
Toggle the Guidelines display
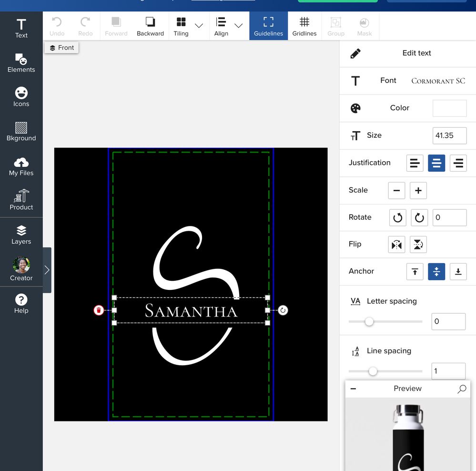(268, 26)
